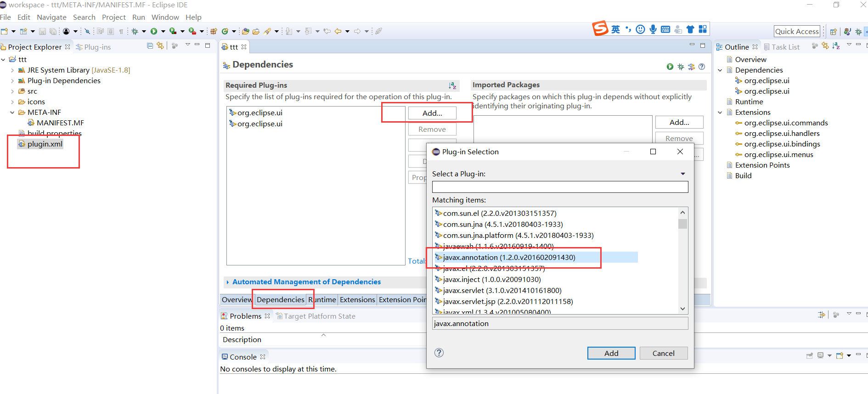Click the Last Edit Location icon

[327, 31]
